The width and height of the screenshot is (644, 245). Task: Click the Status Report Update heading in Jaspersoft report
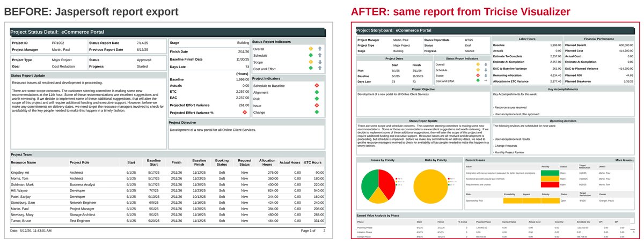point(28,76)
